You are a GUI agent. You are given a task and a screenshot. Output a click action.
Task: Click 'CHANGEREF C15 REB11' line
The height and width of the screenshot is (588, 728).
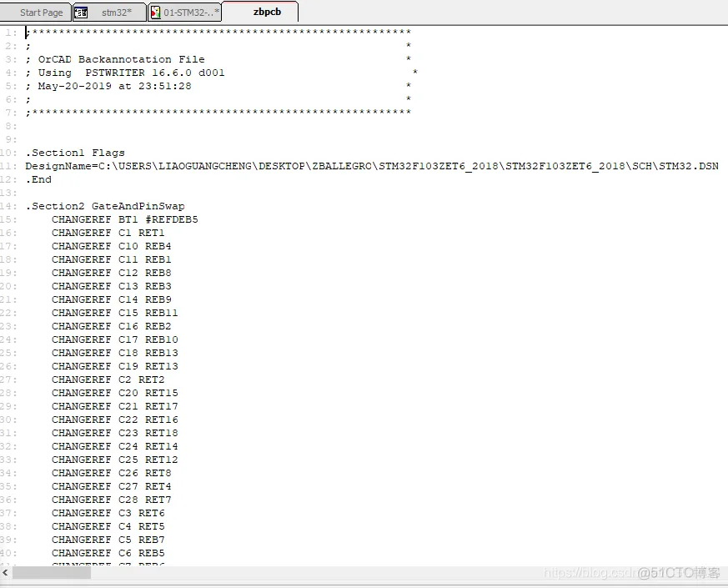(115, 313)
